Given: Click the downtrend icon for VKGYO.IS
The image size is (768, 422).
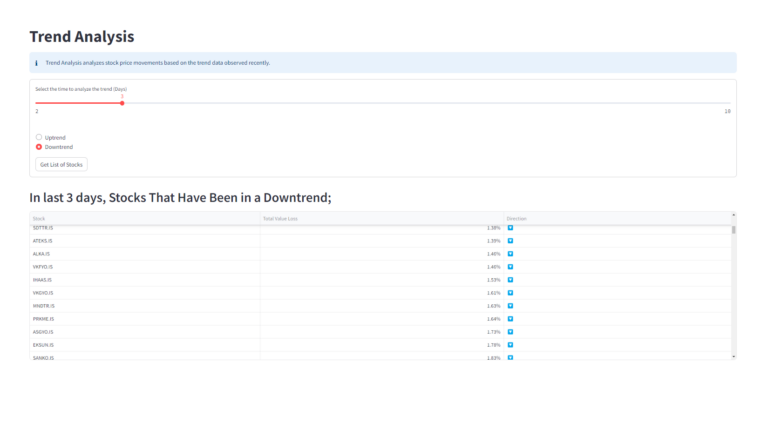Looking at the screenshot, I should tap(510, 293).
